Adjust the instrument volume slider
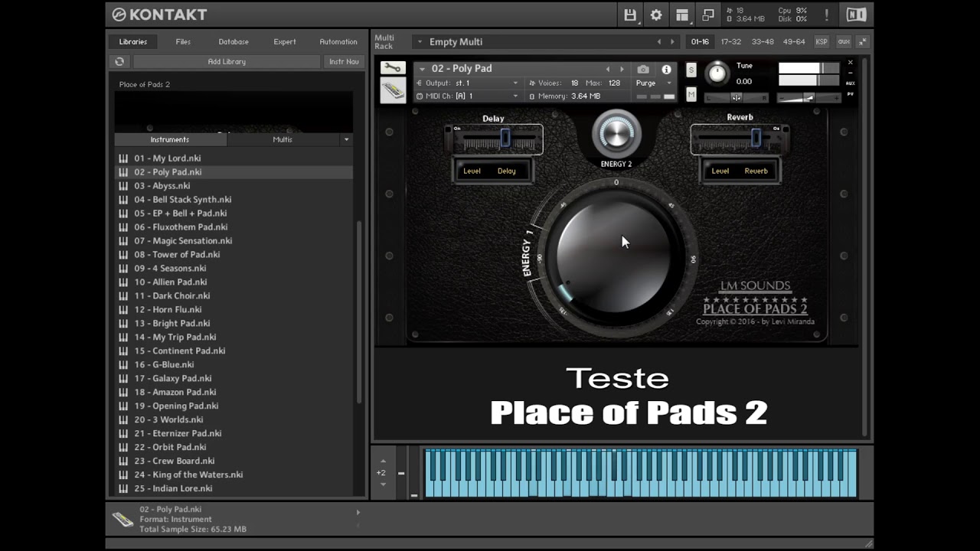The height and width of the screenshot is (551, 980). coord(808,97)
